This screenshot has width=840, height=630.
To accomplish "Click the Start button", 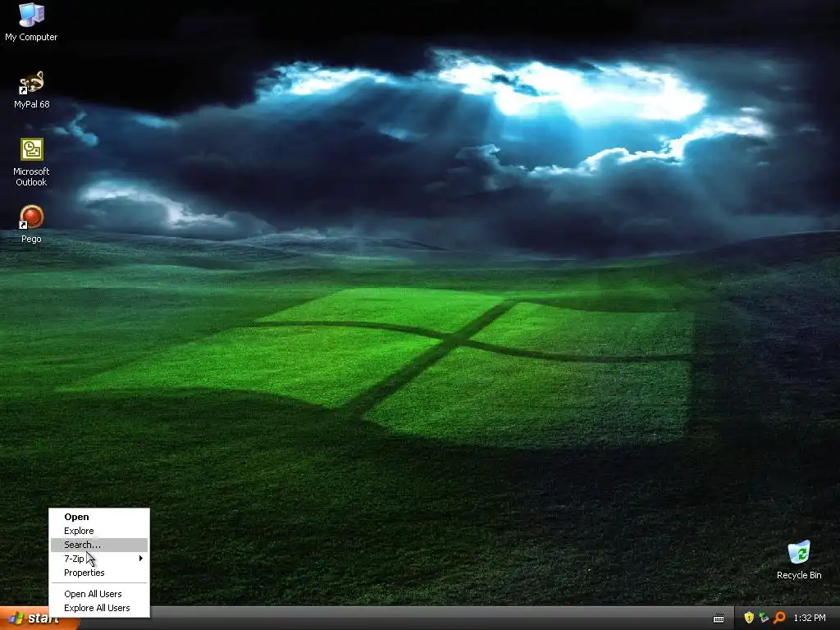I will coord(39,619).
